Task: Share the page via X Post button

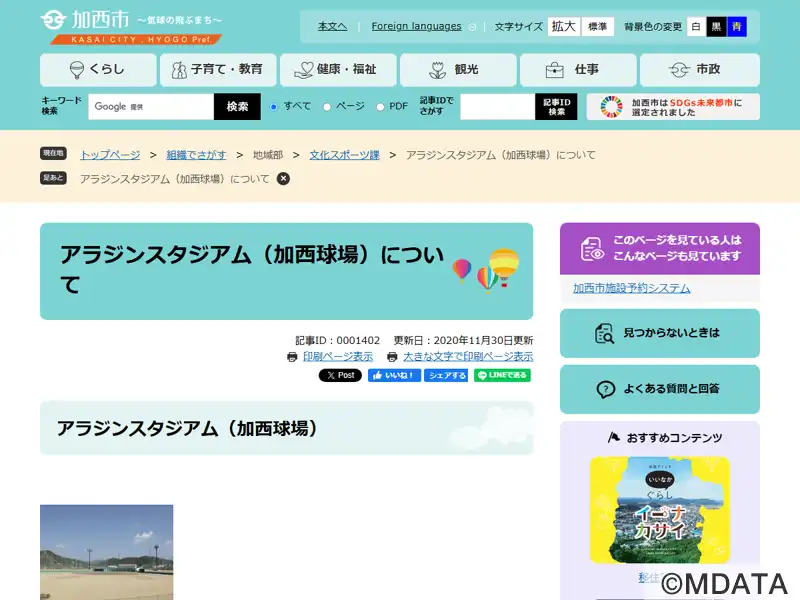Action: [340, 376]
